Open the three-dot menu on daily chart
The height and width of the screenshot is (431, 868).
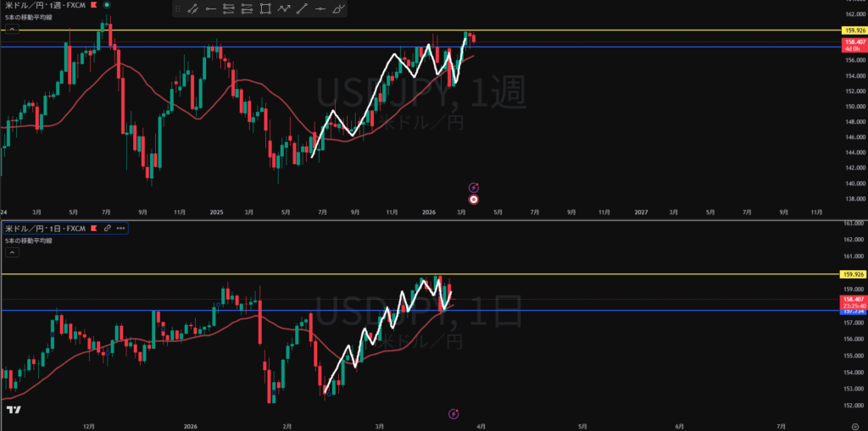click(121, 229)
